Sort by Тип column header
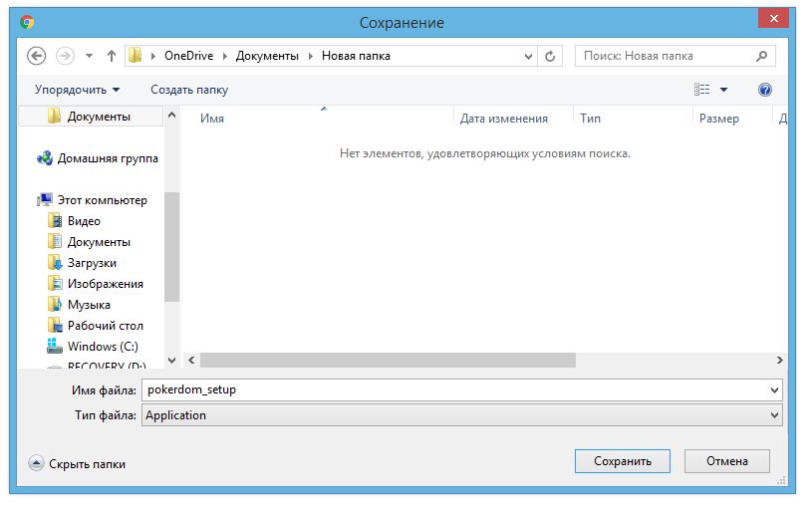Image resolution: width=812 pixels, height=515 pixels. [x=591, y=119]
